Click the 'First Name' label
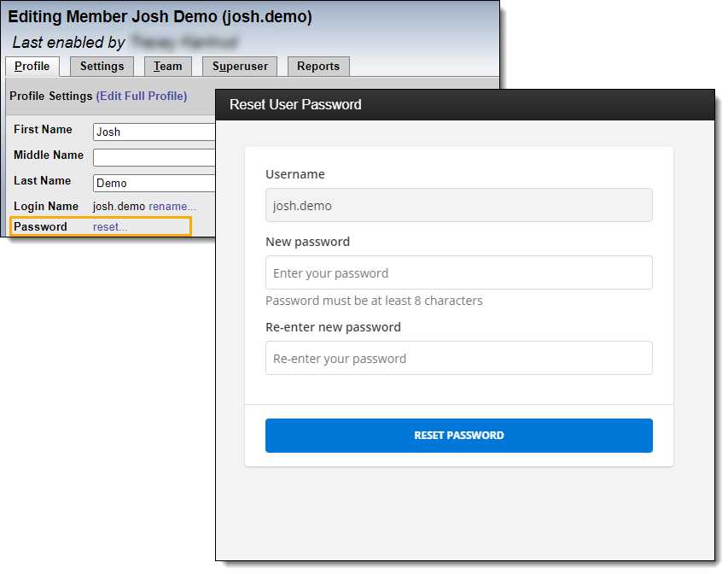728x574 pixels. 43,129
